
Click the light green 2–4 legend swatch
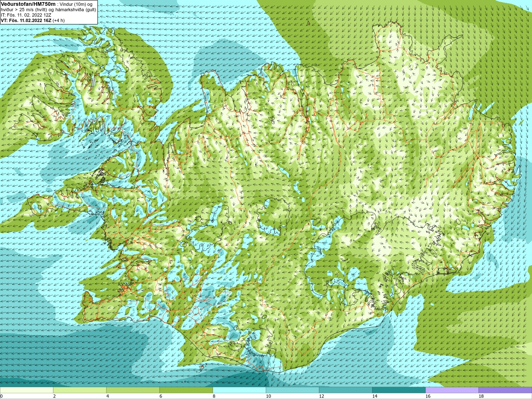click(80, 390)
